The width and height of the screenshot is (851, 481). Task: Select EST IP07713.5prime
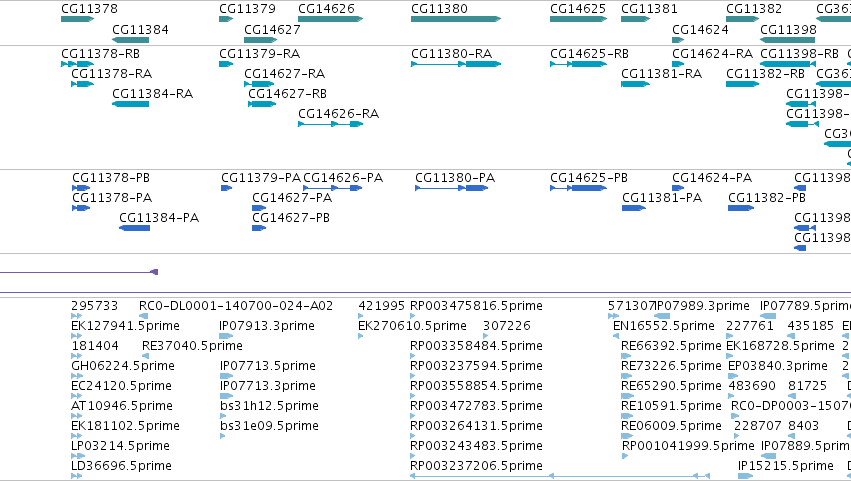[x=268, y=366]
